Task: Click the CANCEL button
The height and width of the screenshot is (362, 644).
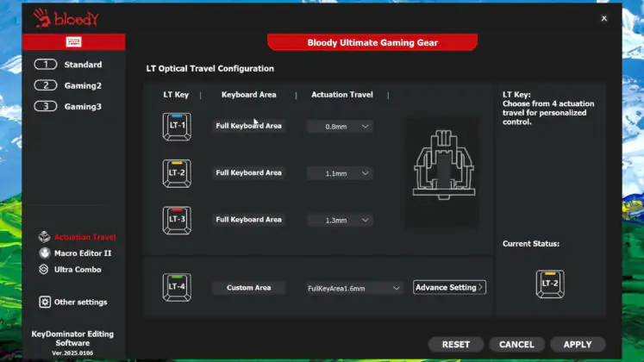Action: point(516,345)
